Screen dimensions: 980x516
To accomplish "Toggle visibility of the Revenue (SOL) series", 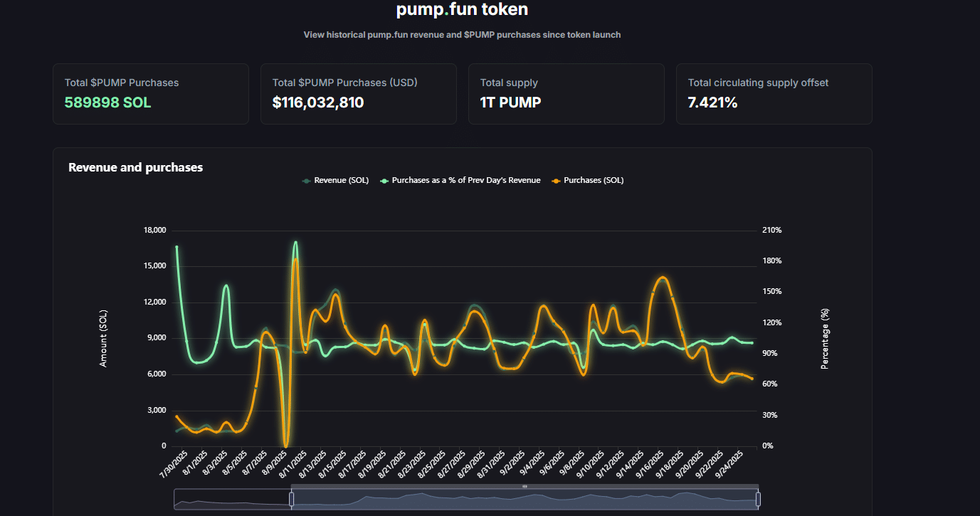I will point(336,180).
